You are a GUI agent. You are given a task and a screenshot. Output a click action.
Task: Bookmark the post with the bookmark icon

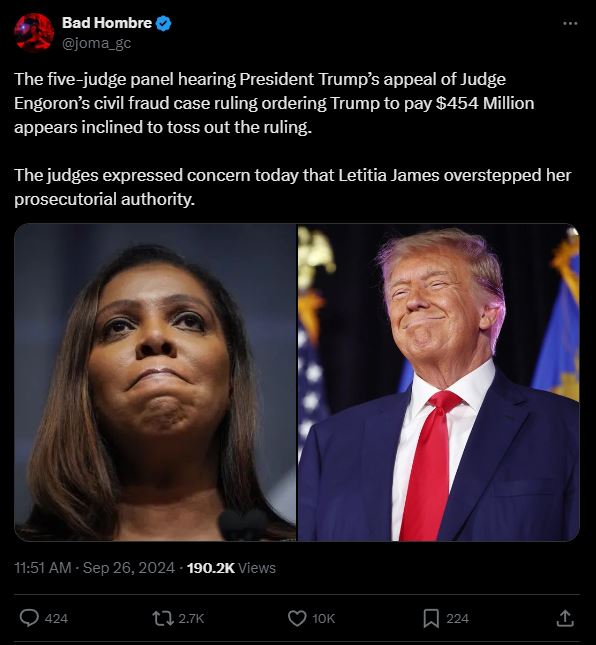[431, 618]
